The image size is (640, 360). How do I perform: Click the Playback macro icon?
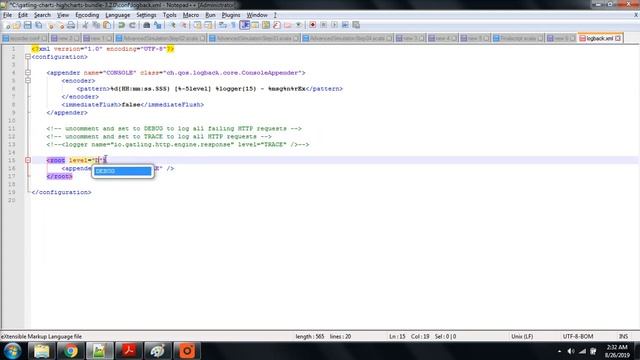(334, 25)
